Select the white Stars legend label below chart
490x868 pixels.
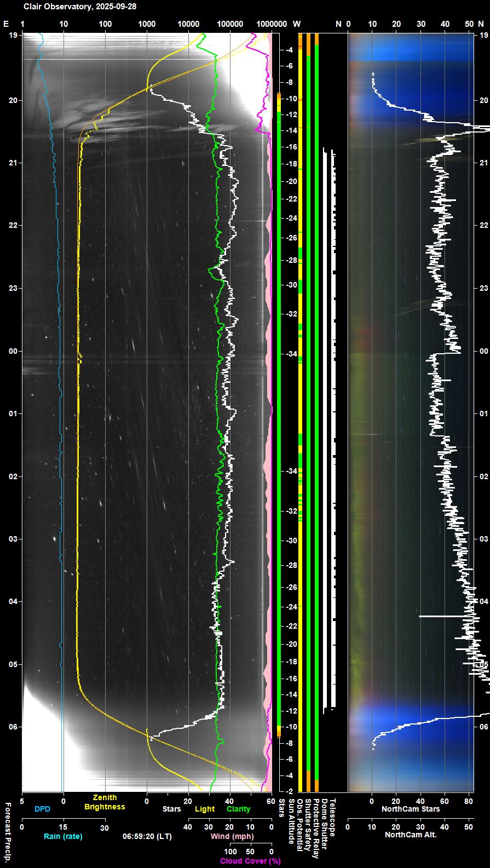(171, 809)
